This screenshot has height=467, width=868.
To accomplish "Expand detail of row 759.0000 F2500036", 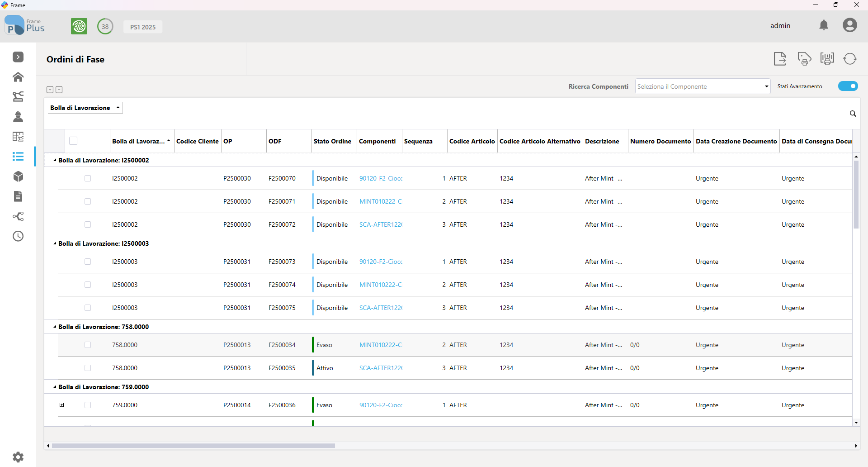I will tap(62, 405).
